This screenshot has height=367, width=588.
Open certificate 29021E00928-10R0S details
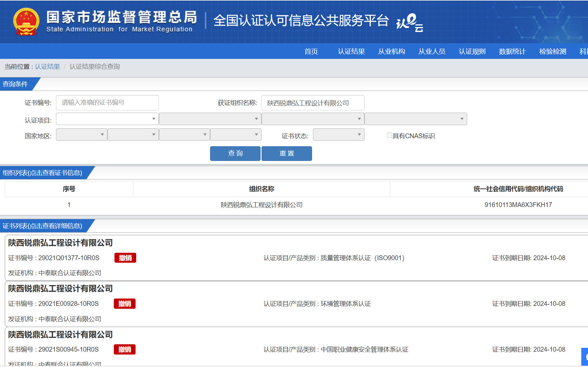pyautogui.click(x=68, y=304)
